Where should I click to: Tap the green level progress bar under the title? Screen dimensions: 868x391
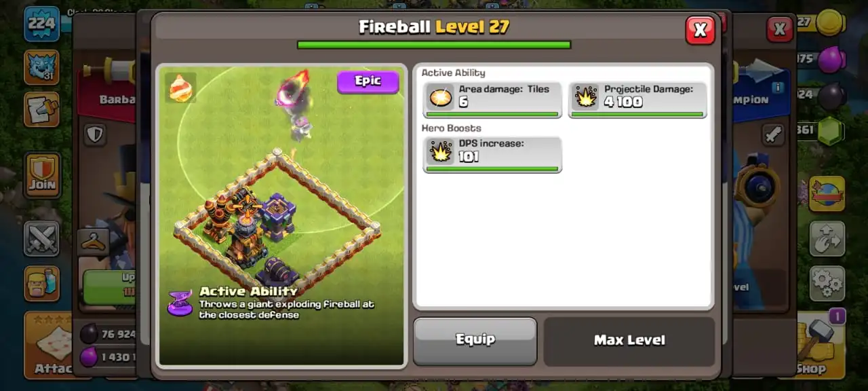coord(434,45)
